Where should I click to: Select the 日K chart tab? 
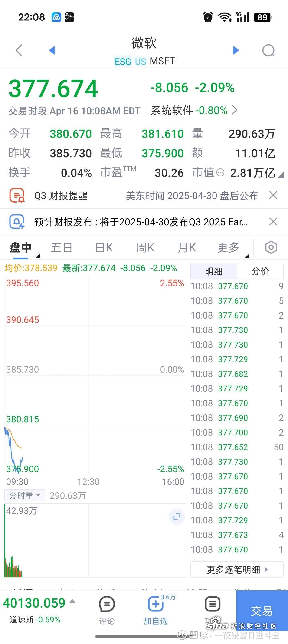[x=104, y=247]
